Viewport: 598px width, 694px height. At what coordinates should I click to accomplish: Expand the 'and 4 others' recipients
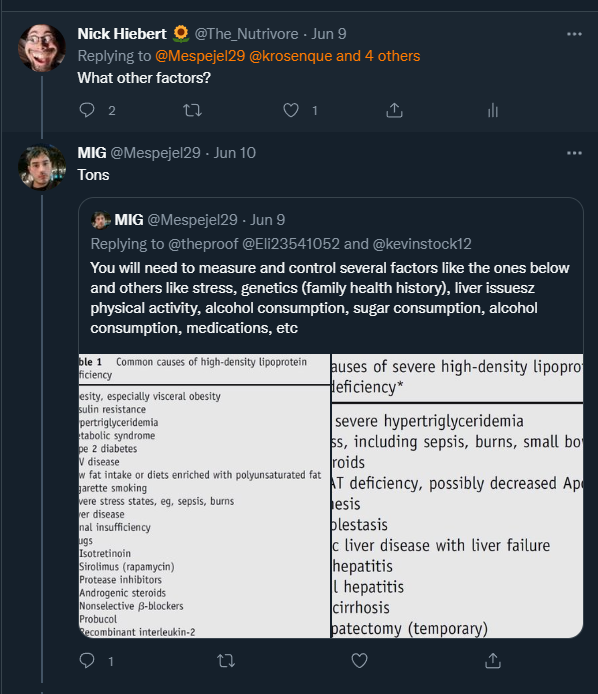click(378, 56)
